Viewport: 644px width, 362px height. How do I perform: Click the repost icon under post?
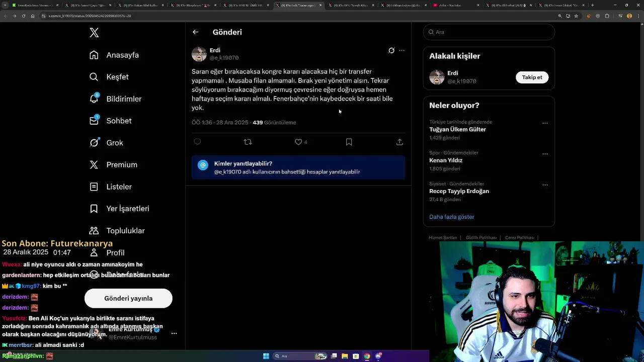pyautogui.click(x=248, y=142)
